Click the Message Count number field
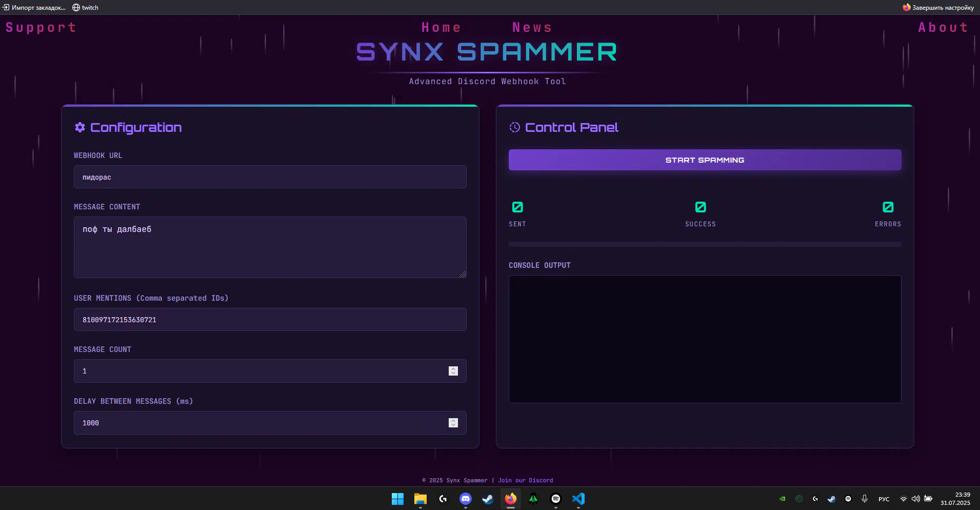Viewport: 980px width, 510px height. (x=270, y=371)
